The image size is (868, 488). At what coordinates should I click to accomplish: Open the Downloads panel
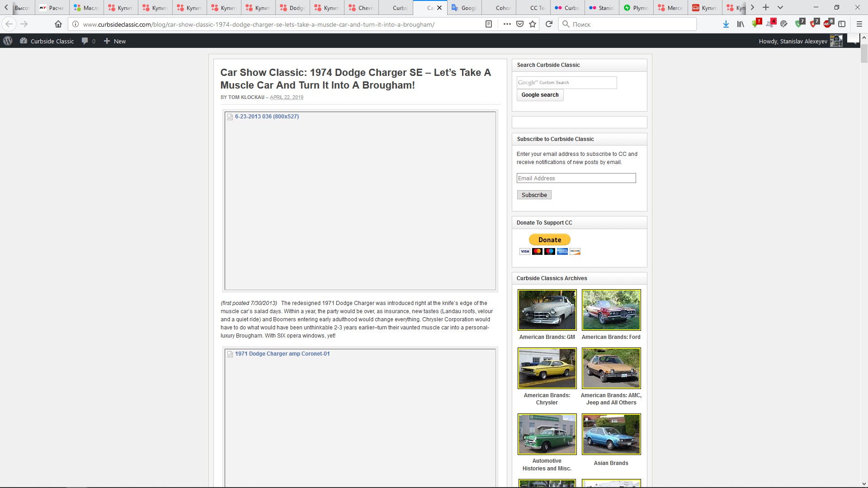pos(726,24)
